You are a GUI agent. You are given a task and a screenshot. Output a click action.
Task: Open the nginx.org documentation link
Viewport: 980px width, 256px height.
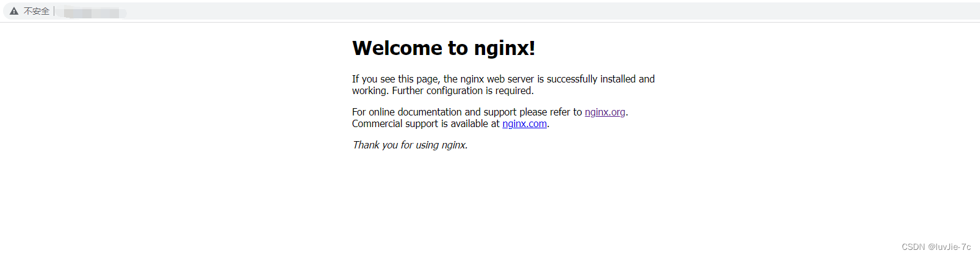[x=605, y=112]
